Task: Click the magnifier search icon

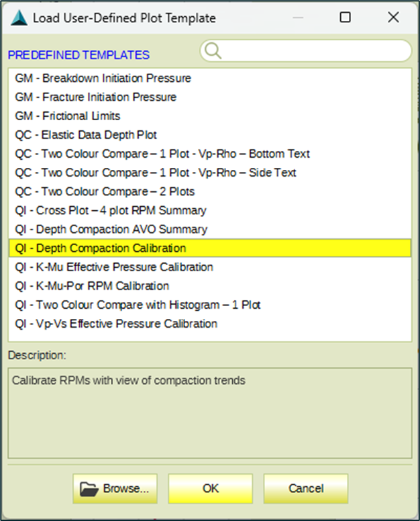Action: (x=213, y=51)
